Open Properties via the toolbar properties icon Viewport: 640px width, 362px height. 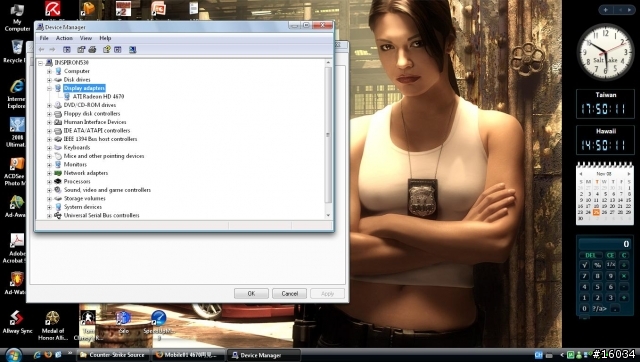[81, 50]
